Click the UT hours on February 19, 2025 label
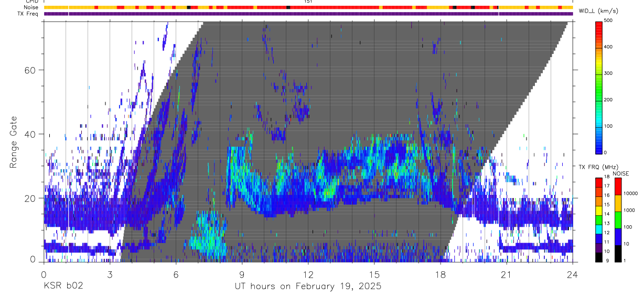The height and width of the screenshot is (297, 644). pyautogui.click(x=308, y=287)
